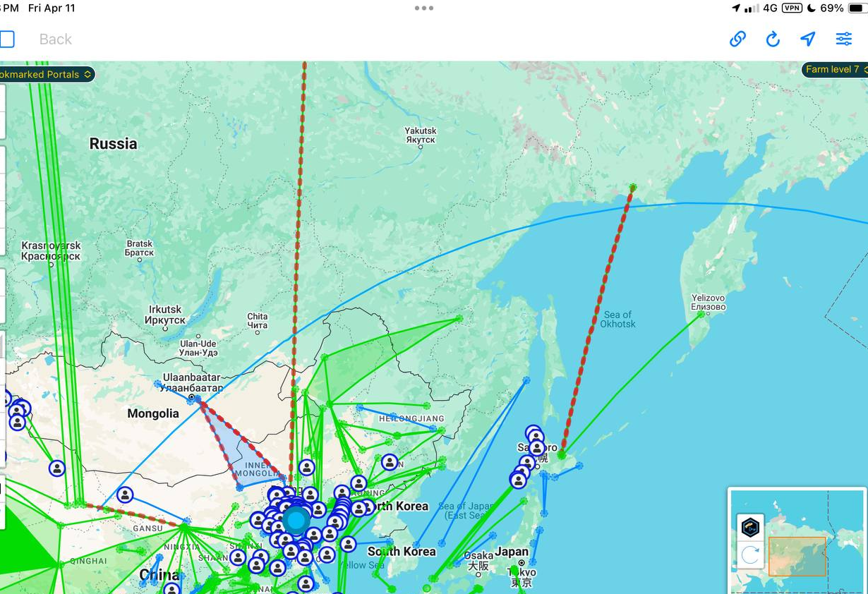Click the orange viewport box in minimap
Screen dimensions: 868x594
[797, 556]
